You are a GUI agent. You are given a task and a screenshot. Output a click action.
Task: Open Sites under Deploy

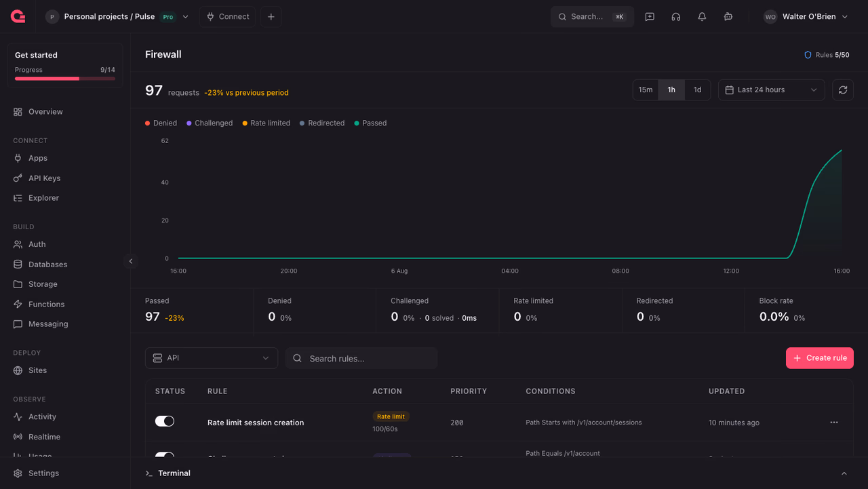click(x=65, y=370)
